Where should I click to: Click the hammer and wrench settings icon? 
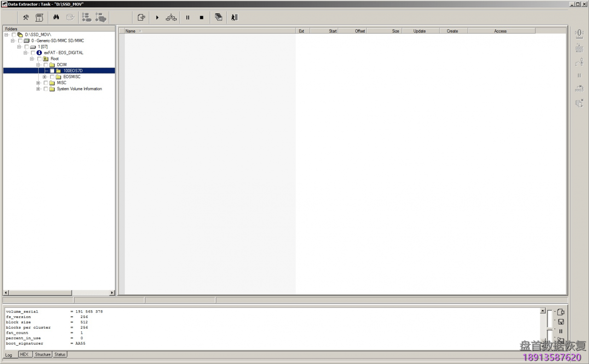click(x=26, y=17)
